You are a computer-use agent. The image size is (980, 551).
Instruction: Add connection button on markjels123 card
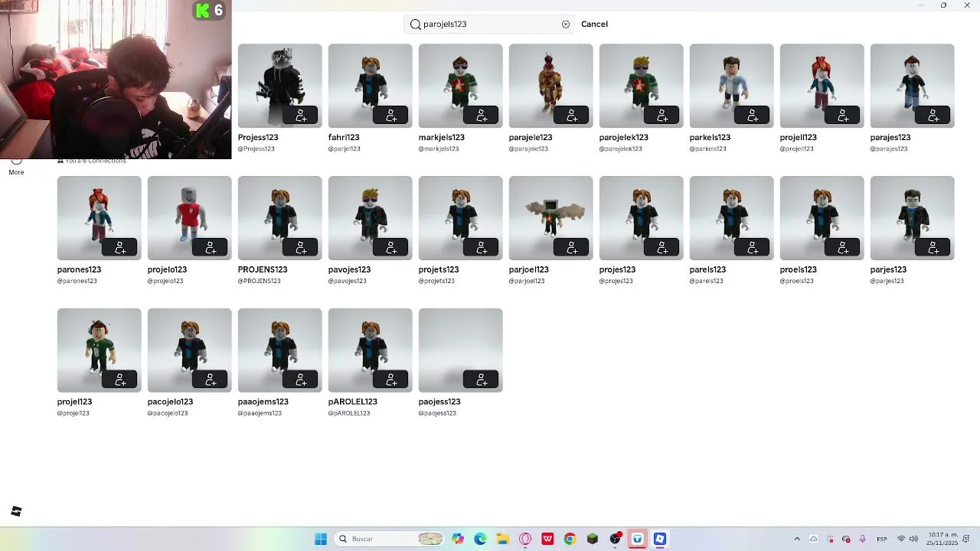482,116
